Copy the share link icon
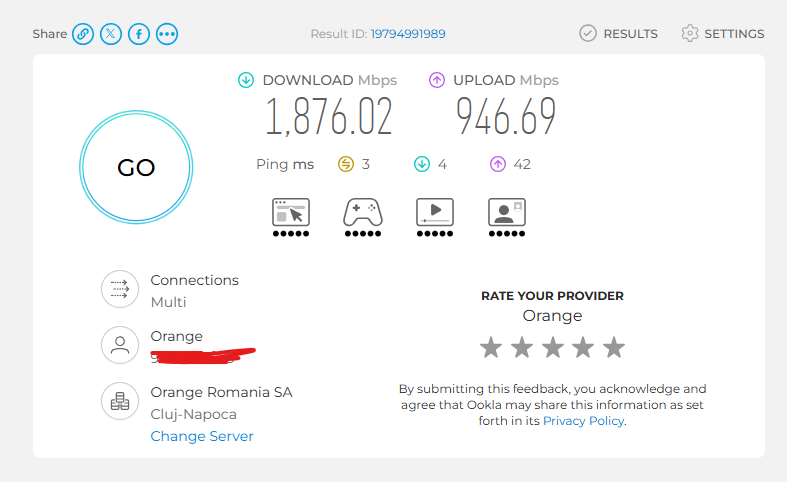This screenshot has height=482, width=787. click(83, 34)
